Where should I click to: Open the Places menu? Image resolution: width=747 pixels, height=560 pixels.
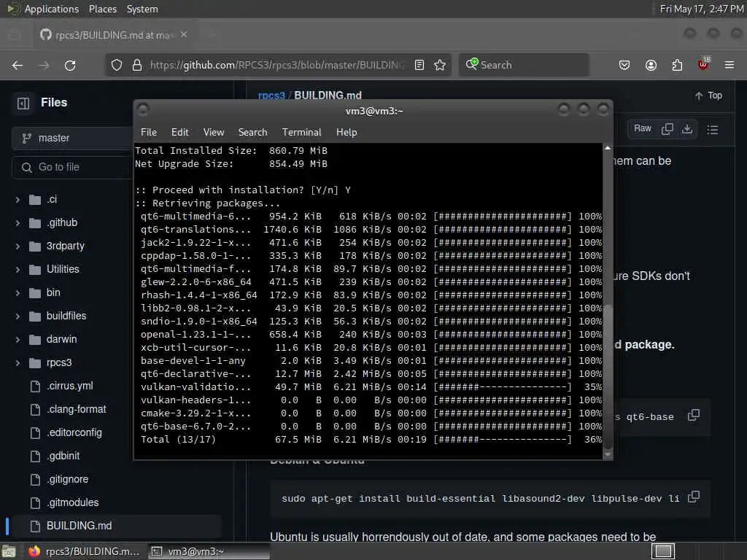(x=102, y=9)
